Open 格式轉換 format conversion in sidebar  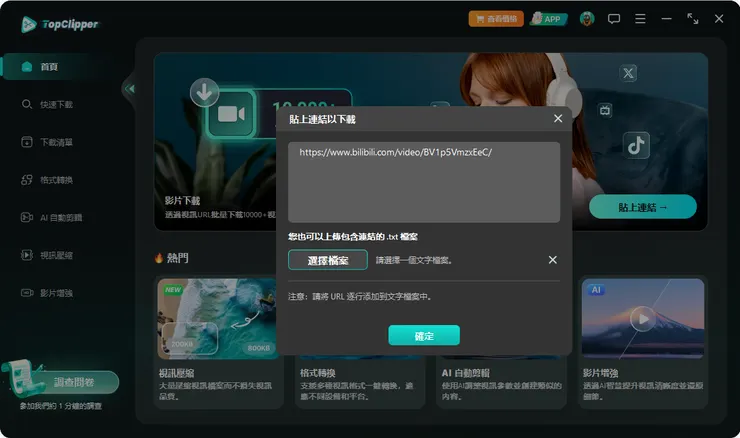point(47,180)
